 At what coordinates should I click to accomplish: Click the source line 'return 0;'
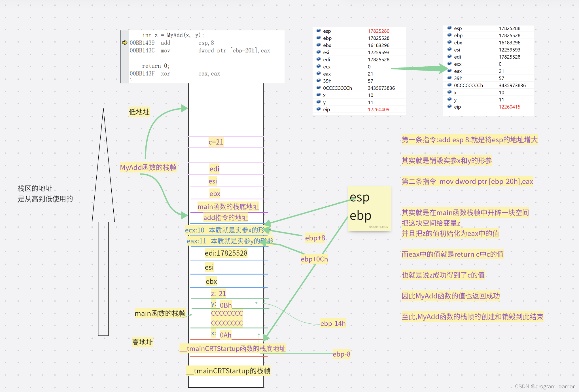point(156,66)
